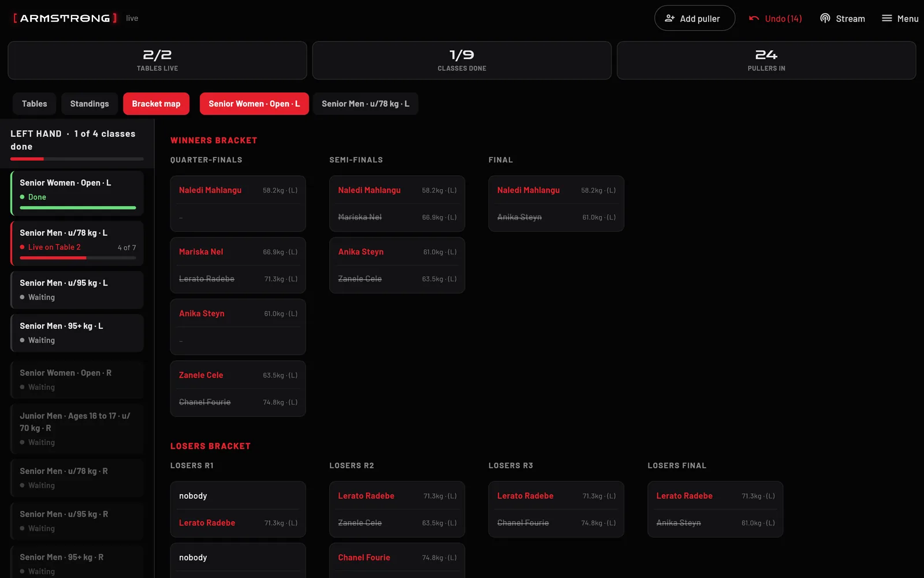Viewport: 924px width, 578px height.
Task: Choose Senior Women Open L bracket chip
Action: click(x=254, y=104)
